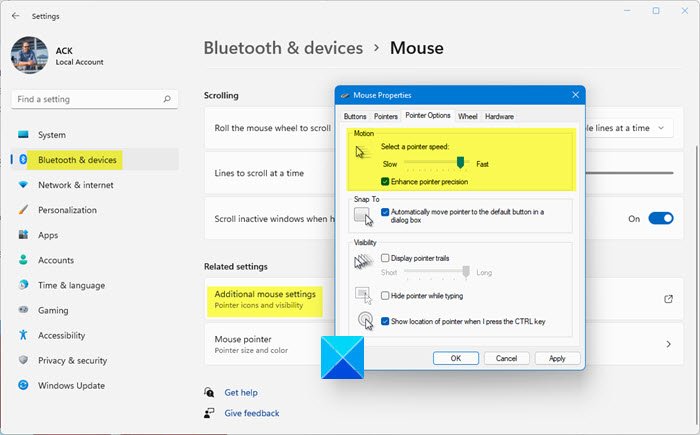Click the pointer trails icon
The height and width of the screenshot is (435, 700).
(x=363, y=262)
